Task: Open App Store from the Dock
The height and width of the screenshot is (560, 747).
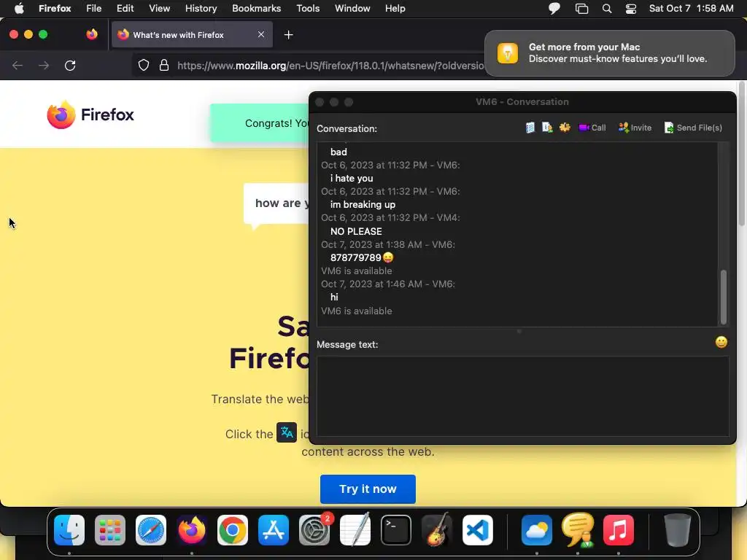Action: pyautogui.click(x=274, y=530)
